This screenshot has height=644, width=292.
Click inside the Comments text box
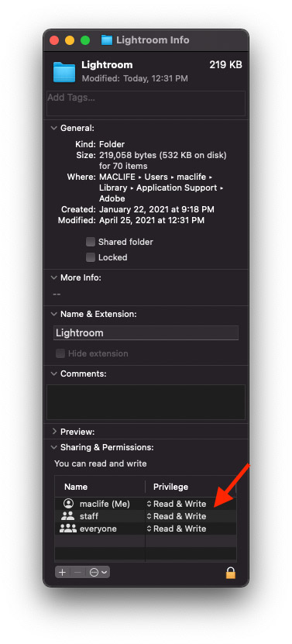point(146,402)
